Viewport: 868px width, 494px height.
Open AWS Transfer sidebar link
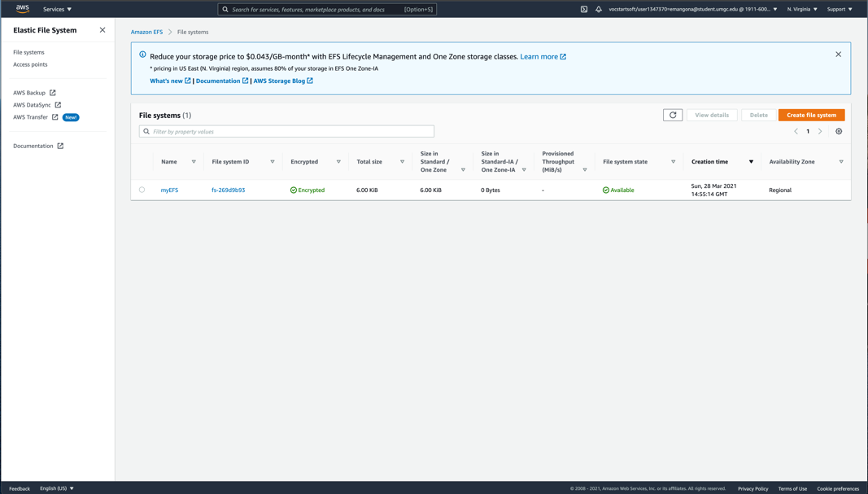[x=30, y=117]
